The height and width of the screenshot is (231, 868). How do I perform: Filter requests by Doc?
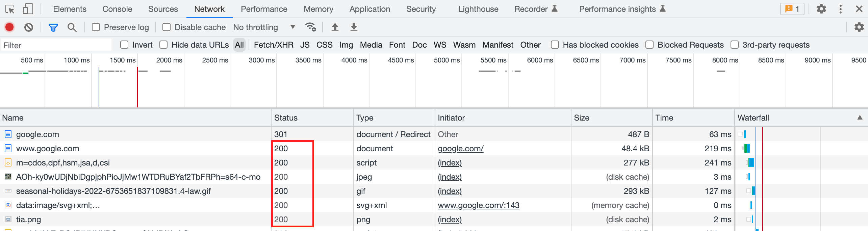click(419, 45)
